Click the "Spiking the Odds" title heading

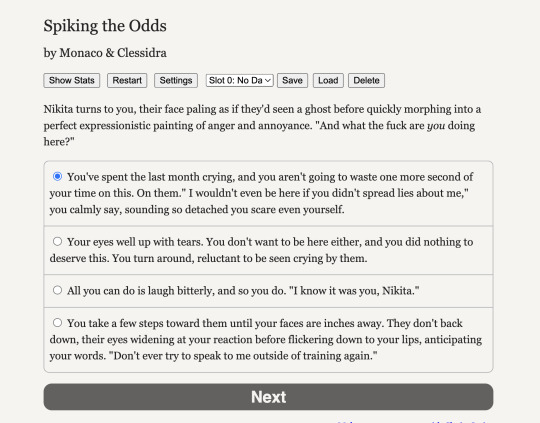105,26
